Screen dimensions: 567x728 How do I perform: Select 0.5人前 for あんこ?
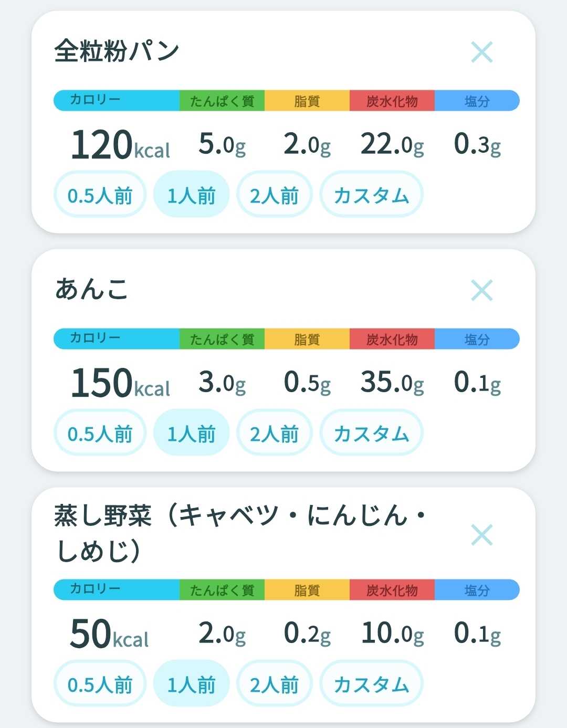(x=100, y=434)
